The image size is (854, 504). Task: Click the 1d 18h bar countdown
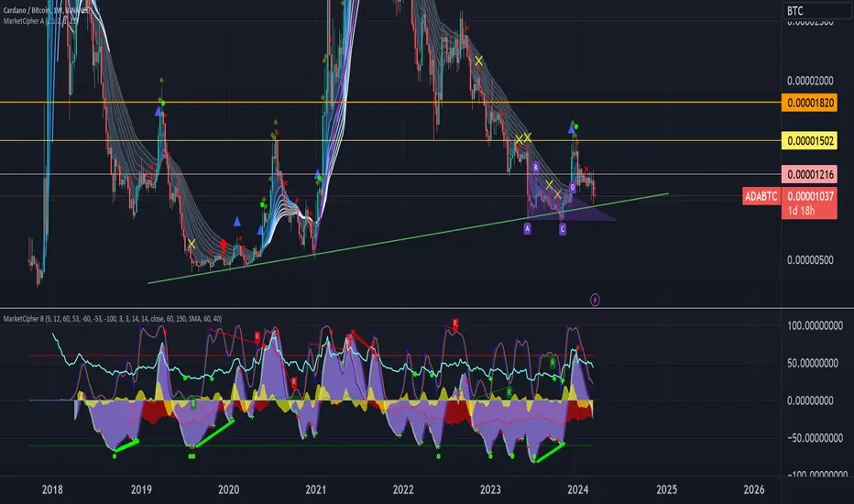(x=801, y=211)
